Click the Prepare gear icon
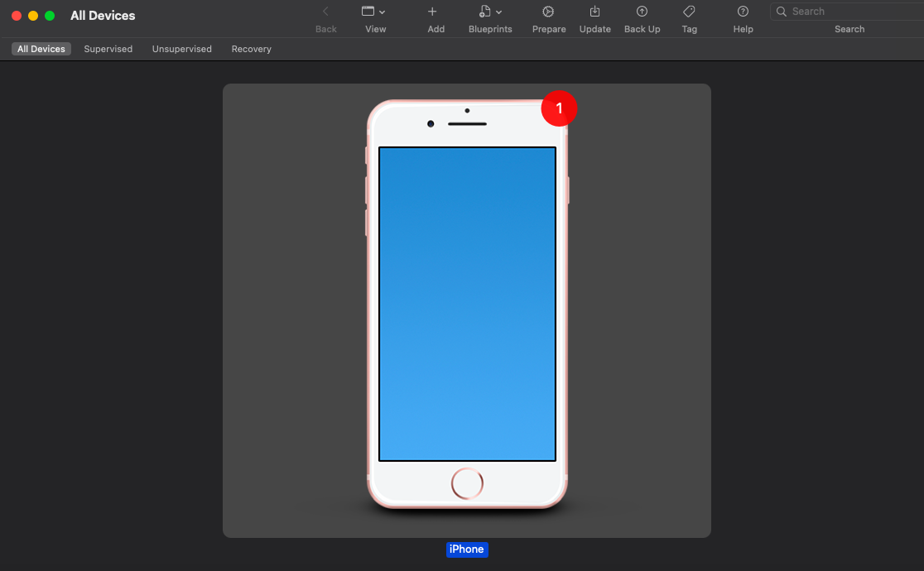 (x=548, y=12)
